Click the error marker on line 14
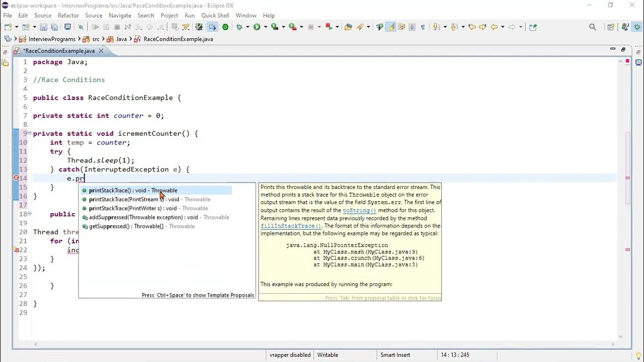Image resolution: width=644 pixels, height=362 pixels. (16, 178)
